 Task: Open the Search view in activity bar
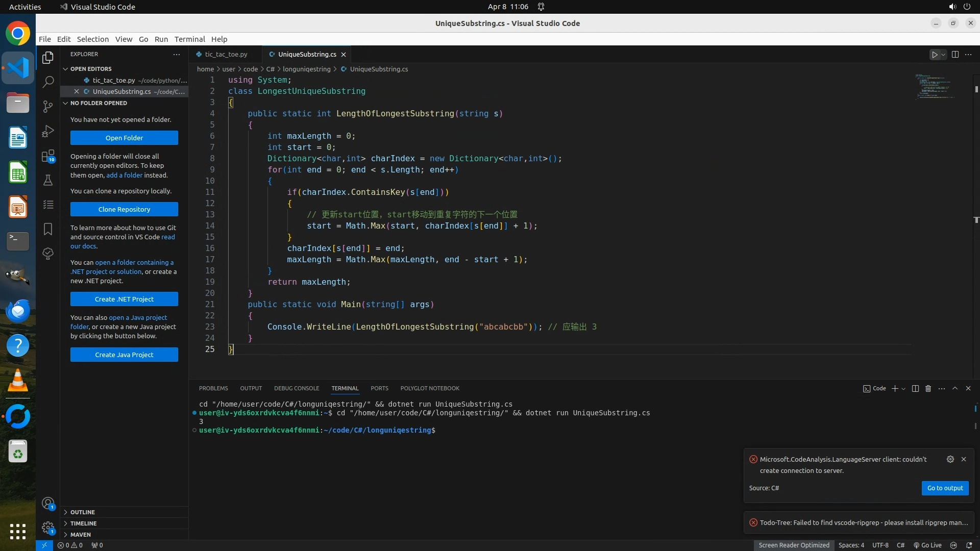tap(48, 82)
